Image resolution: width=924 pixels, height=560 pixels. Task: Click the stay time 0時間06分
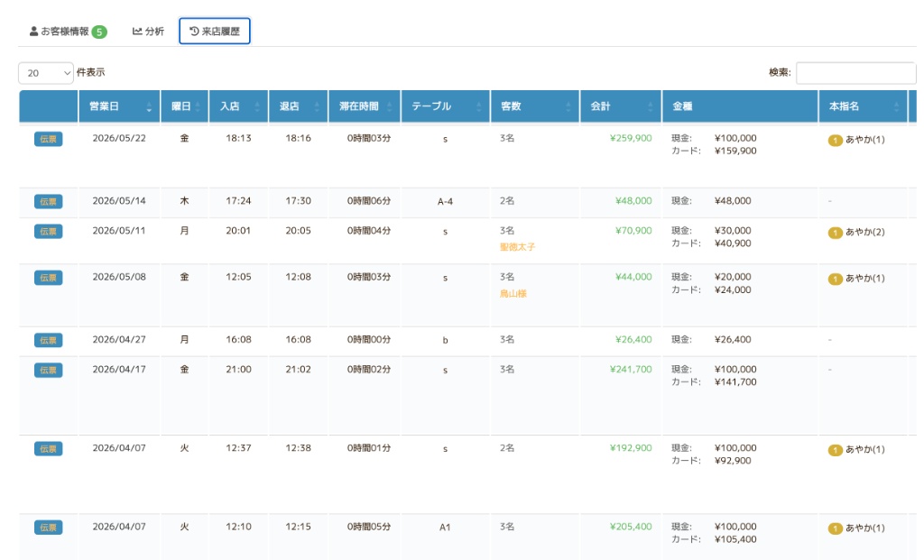[368, 201]
